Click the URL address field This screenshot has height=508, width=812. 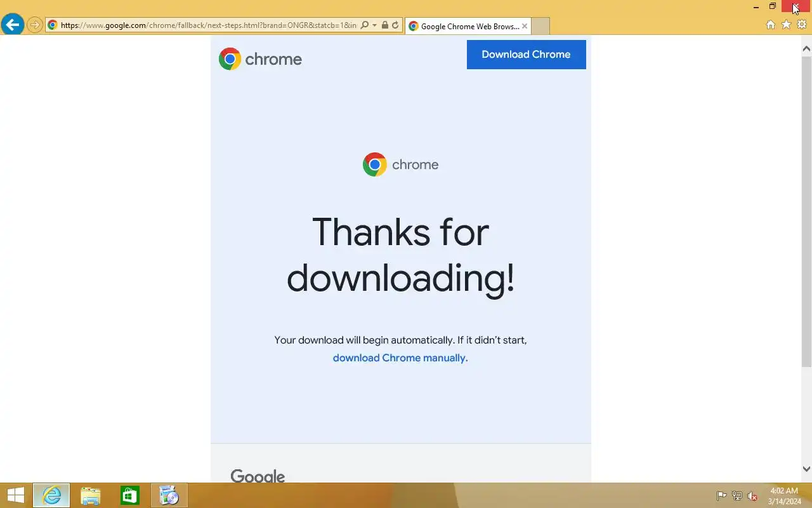coord(209,25)
